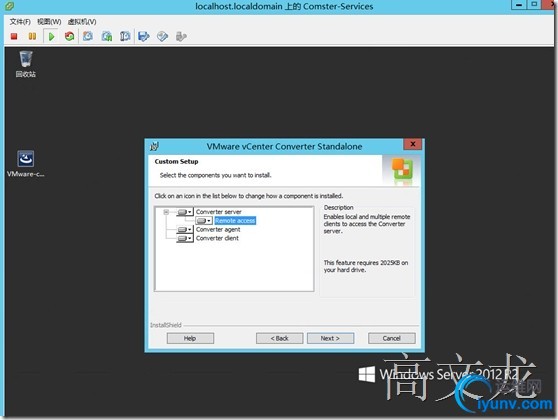
Task: Select Converter server tree item
Action: (219, 212)
